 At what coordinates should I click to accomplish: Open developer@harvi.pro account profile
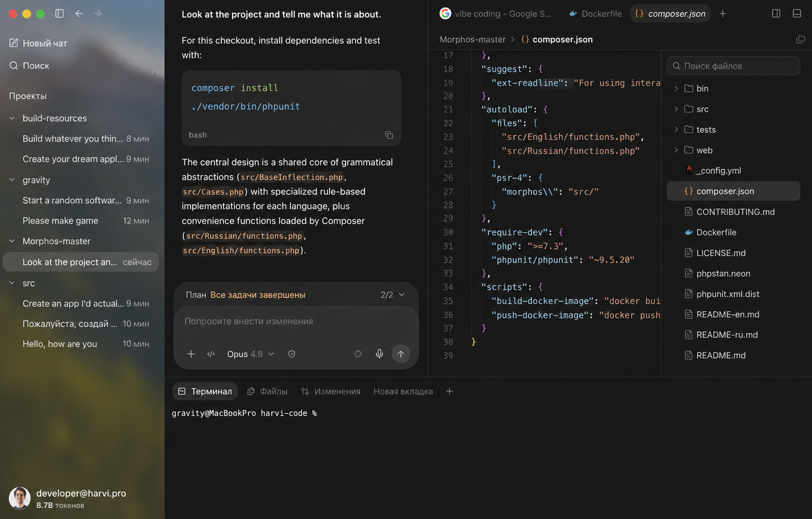click(x=68, y=498)
